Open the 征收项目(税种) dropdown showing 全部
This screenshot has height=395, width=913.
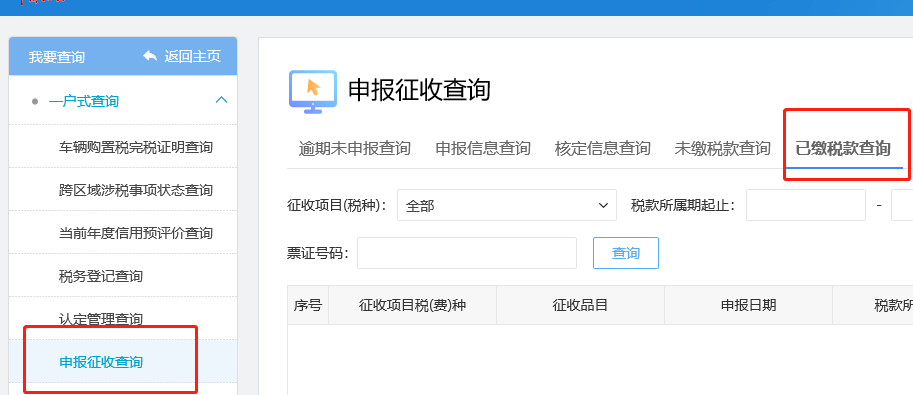[x=507, y=205]
